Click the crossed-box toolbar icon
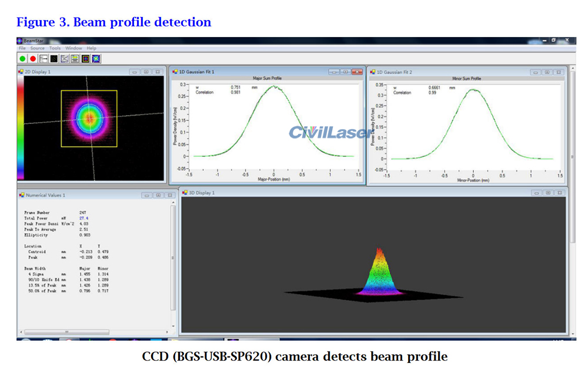 [64, 59]
